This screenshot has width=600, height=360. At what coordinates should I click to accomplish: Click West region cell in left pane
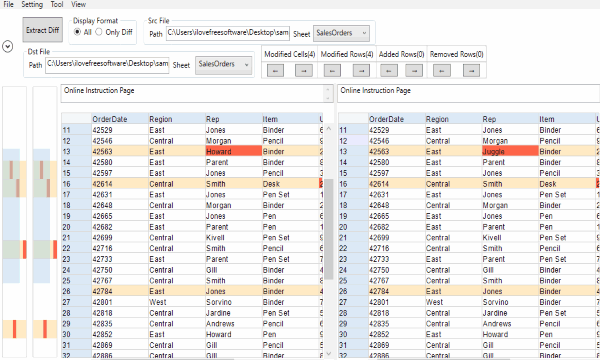tap(176, 302)
